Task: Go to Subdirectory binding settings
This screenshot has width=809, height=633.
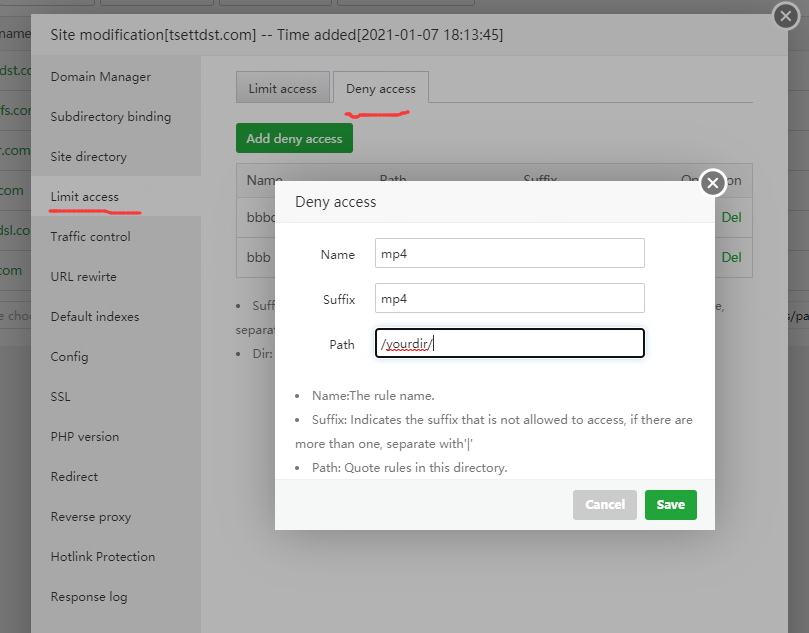Action: click(x=111, y=116)
